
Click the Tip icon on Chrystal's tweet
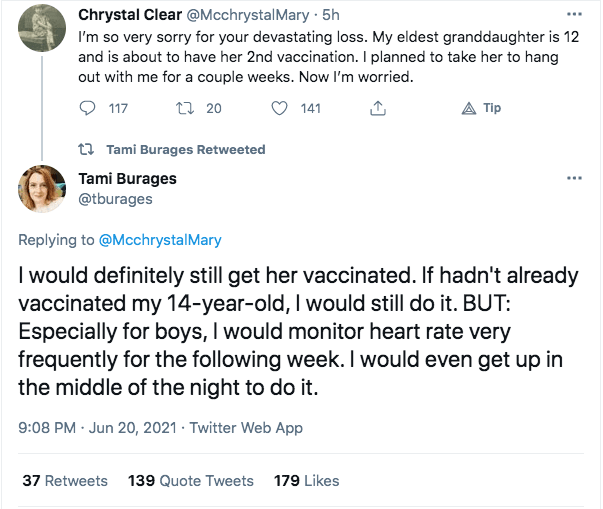[470, 108]
